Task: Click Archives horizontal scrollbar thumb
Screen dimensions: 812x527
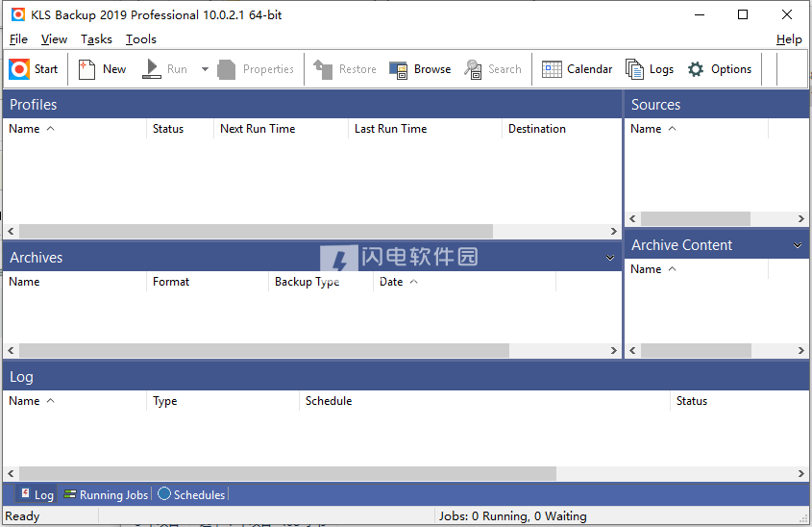Action: (x=264, y=351)
